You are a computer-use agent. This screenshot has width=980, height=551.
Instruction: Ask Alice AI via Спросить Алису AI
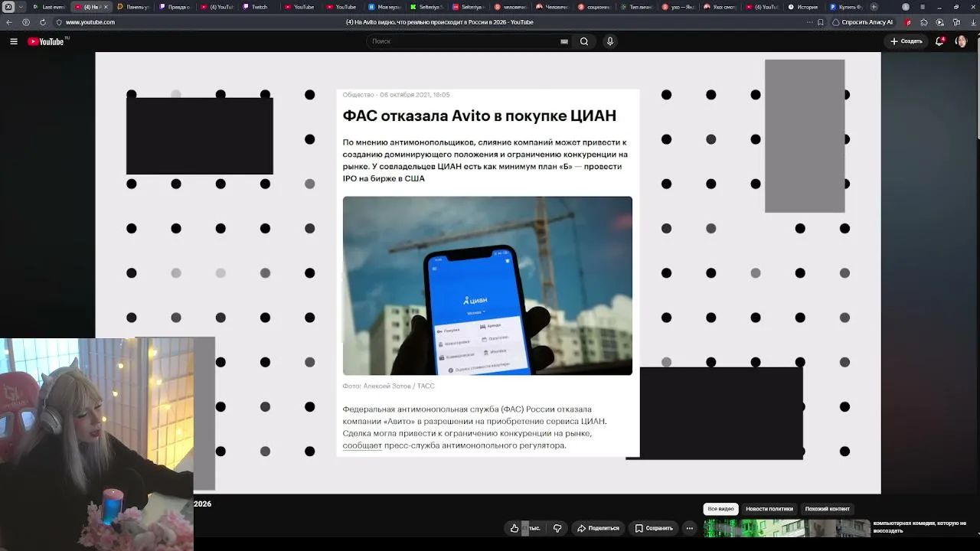pyautogui.click(x=863, y=22)
